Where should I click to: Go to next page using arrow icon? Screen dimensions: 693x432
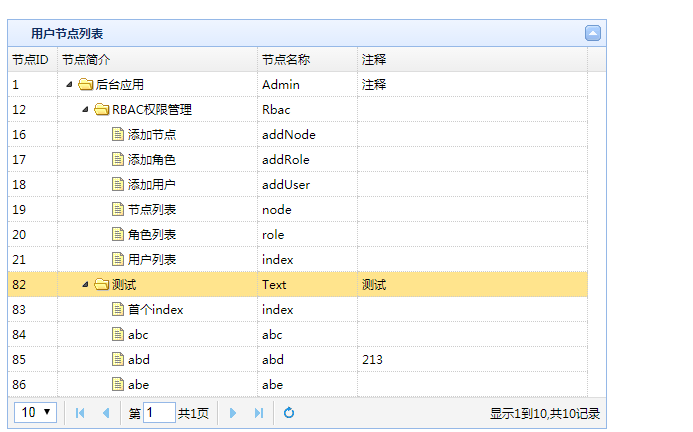(233, 413)
